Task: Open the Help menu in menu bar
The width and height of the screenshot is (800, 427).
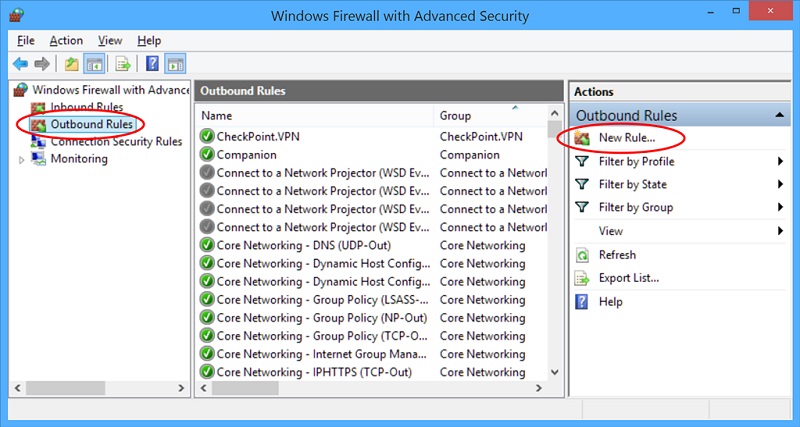Action: click(149, 40)
